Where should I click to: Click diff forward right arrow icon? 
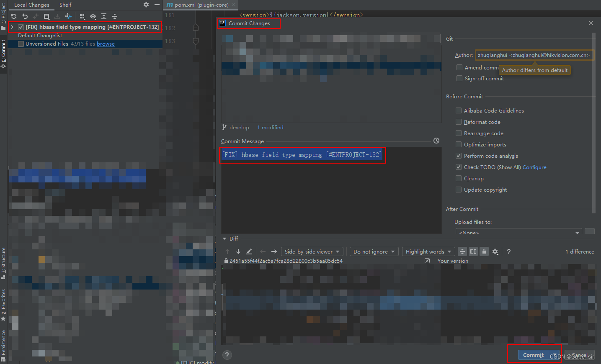click(x=274, y=251)
